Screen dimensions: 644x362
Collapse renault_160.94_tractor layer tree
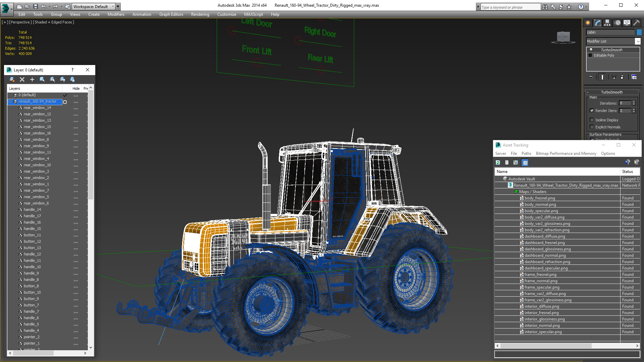point(10,102)
